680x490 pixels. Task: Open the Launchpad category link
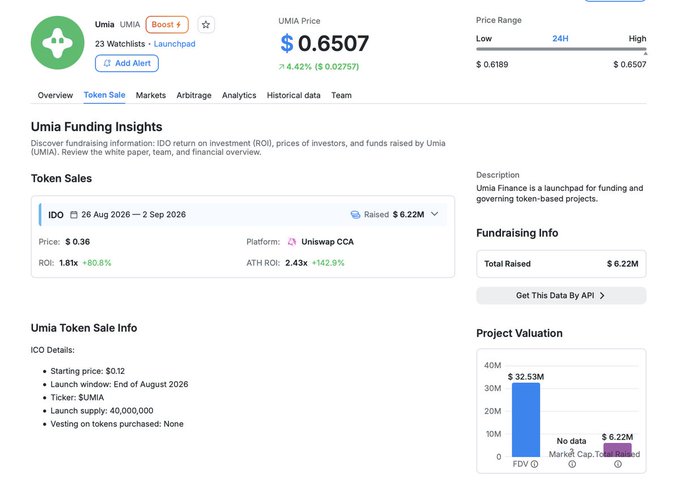(x=174, y=44)
